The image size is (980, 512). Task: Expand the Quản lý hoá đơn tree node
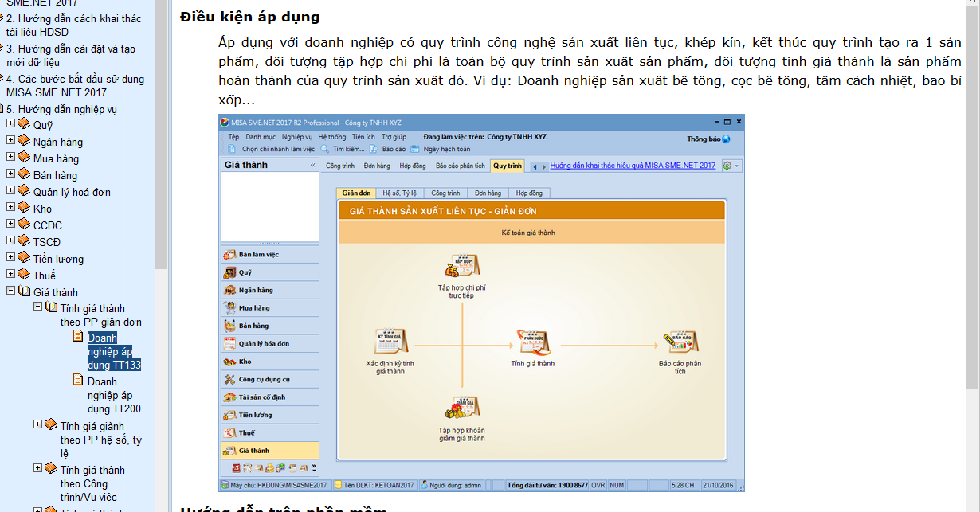pyautogui.click(x=10, y=191)
